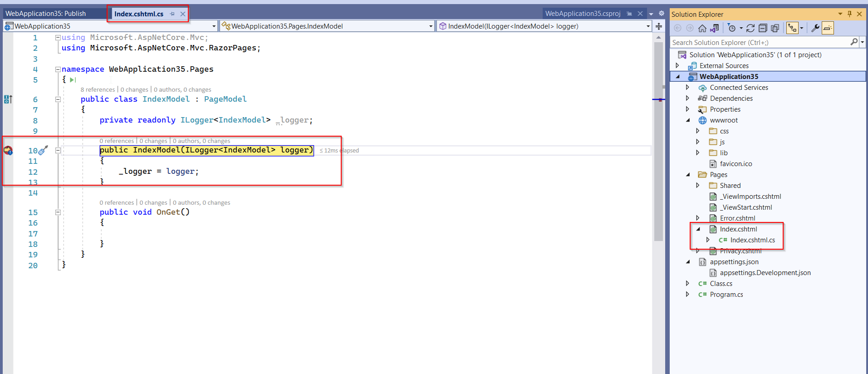Open the IndexModel member navigation dropdown
The image size is (868, 374).
point(648,26)
